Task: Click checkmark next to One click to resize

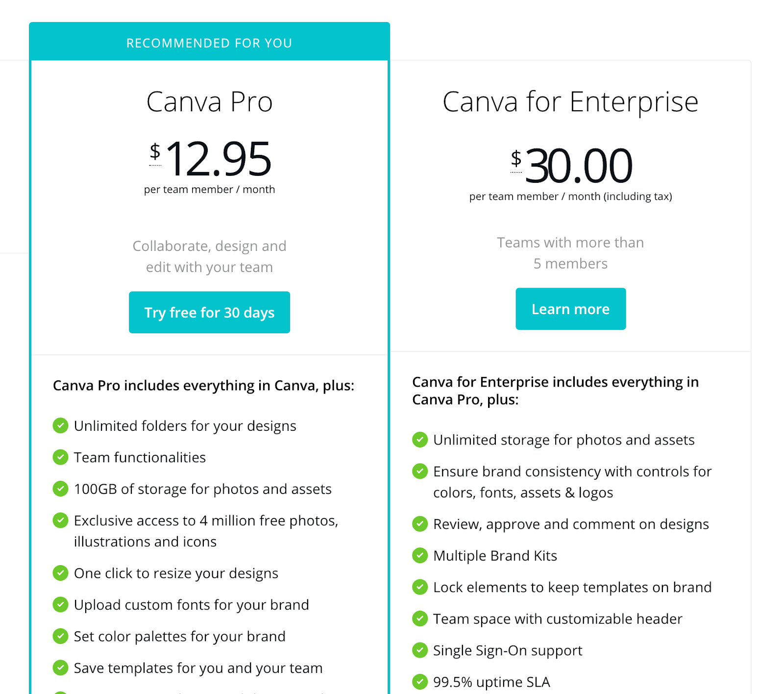Action: (60, 572)
